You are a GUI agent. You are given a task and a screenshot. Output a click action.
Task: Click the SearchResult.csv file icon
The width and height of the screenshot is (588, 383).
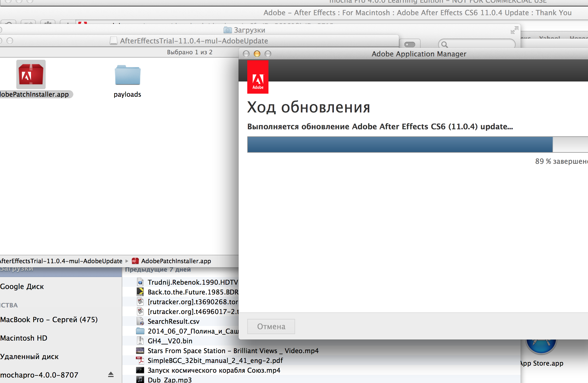(140, 321)
